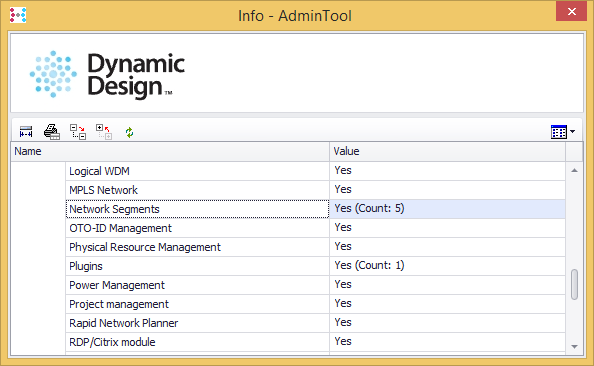Click the scrollbar up arrow
The image size is (594, 366).
click(574, 170)
